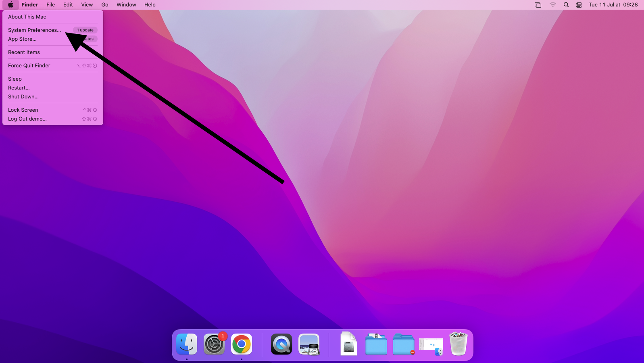Screen dimensions: 644x363
Task: Choose Lock Screen from Apple menu
Action: (x=23, y=110)
